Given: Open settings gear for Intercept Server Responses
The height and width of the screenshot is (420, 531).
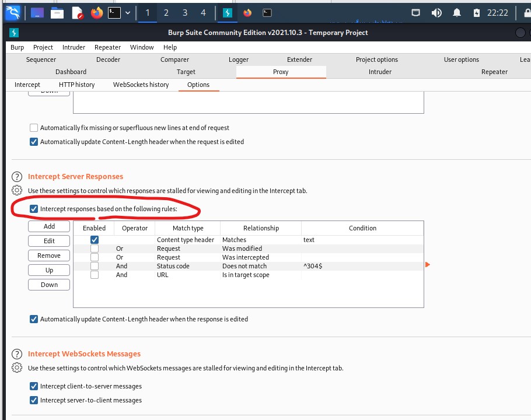Looking at the screenshot, I should pyautogui.click(x=17, y=190).
